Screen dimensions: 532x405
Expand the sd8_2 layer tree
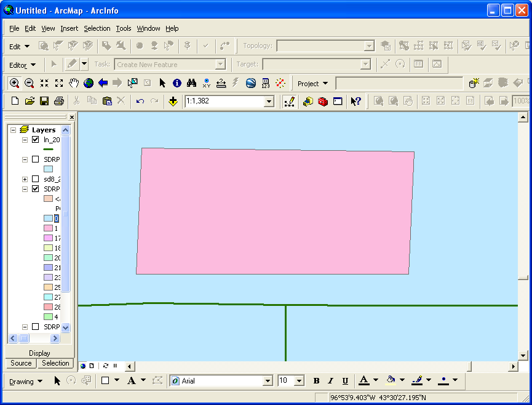[x=25, y=179]
